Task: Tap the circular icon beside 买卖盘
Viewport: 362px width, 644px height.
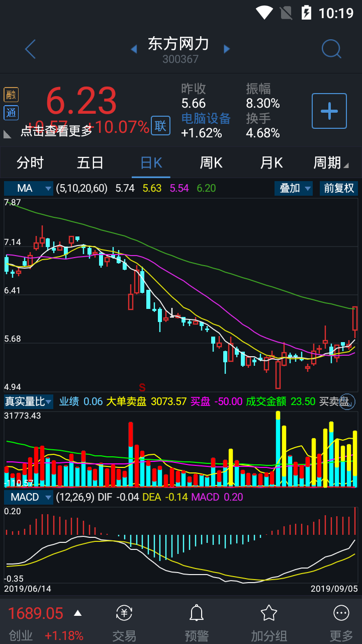Action: tap(348, 401)
